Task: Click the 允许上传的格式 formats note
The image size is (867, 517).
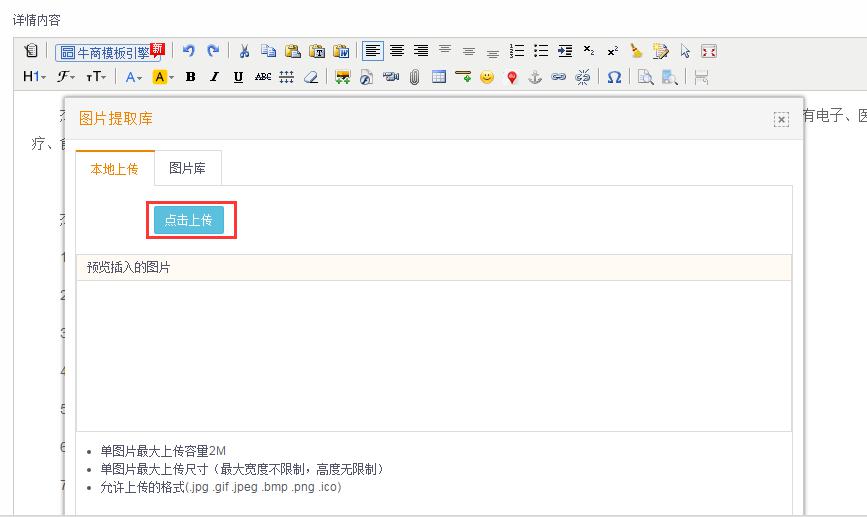Action: [x=221, y=487]
